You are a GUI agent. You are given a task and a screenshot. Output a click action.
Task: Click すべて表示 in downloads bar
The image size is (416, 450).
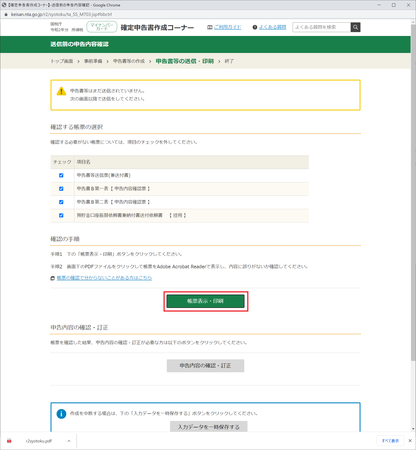tap(390, 441)
